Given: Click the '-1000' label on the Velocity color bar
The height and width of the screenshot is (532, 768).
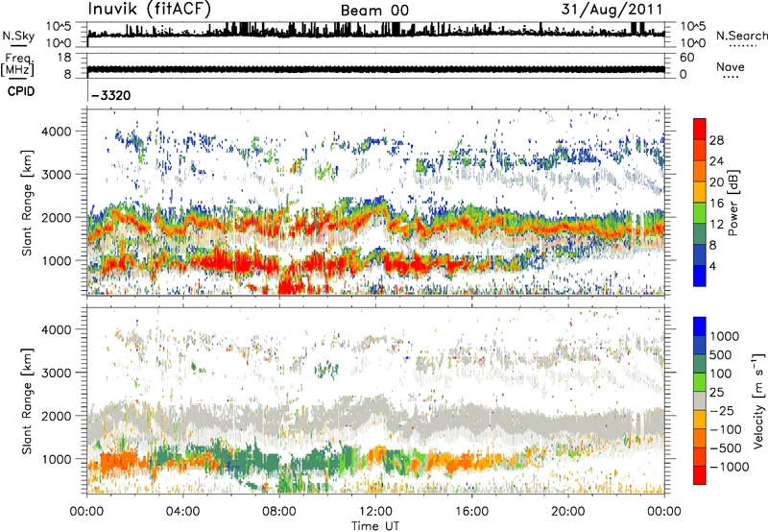Looking at the screenshot, I should click(730, 467).
